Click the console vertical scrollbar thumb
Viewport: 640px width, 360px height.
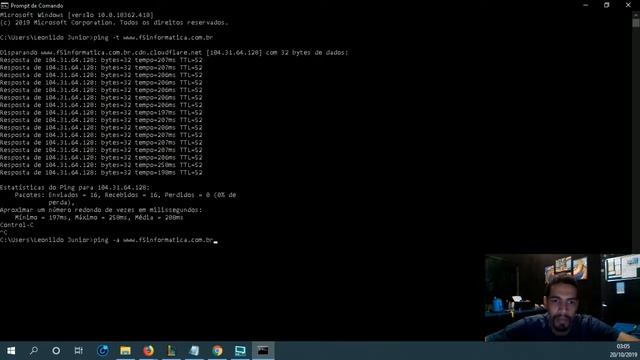(x=636, y=22)
